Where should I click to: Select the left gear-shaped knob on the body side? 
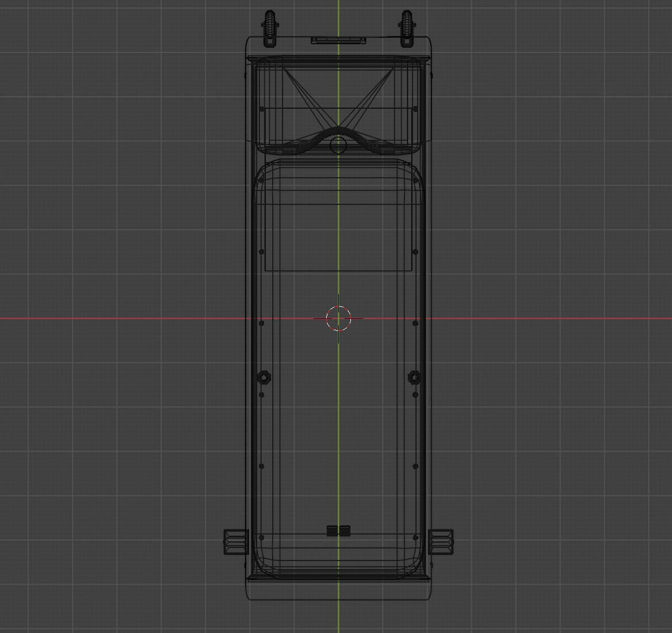tap(264, 377)
